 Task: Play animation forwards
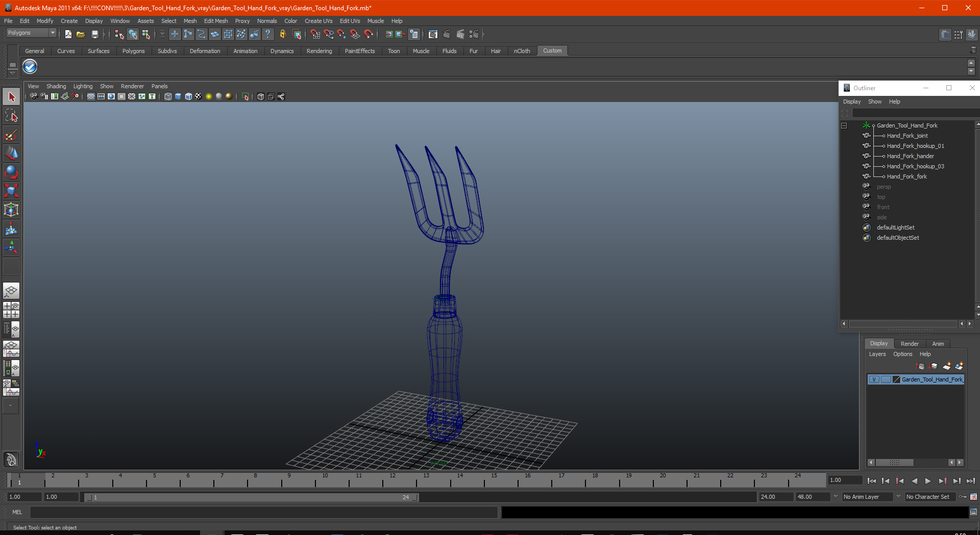click(928, 481)
